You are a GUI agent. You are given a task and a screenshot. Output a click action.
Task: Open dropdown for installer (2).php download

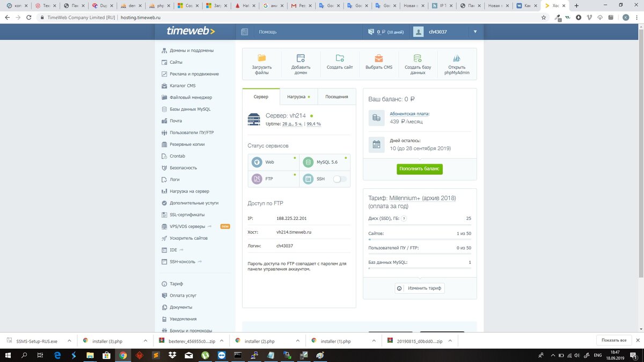(298, 341)
